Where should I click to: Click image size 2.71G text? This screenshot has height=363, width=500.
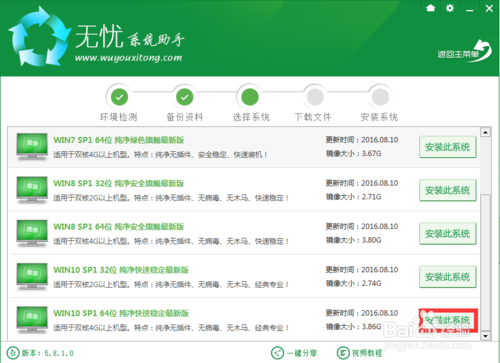371,197
